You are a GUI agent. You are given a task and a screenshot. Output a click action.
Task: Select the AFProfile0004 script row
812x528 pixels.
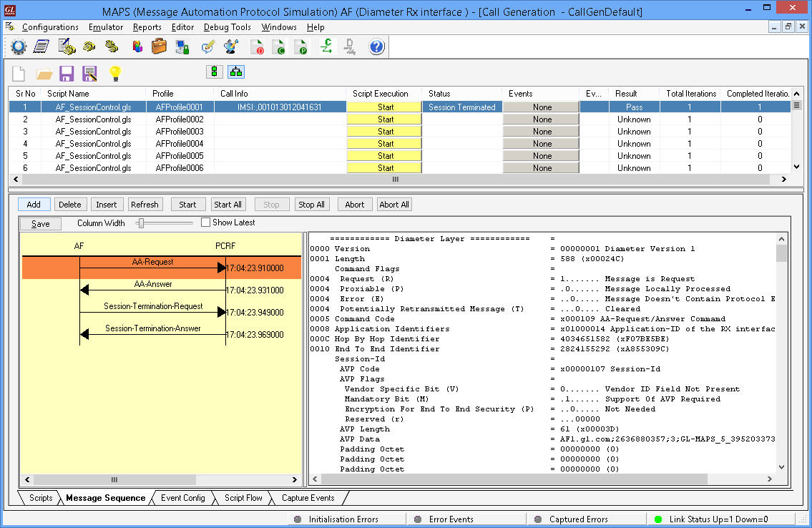click(x=400, y=144)
